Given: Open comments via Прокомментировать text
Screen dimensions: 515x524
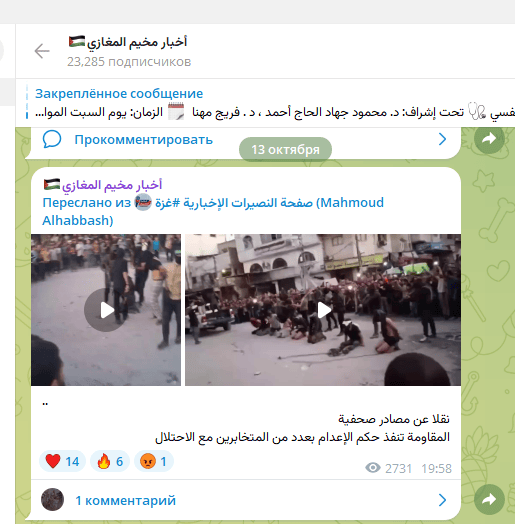Looking at the screenshot, I should 143,140.
